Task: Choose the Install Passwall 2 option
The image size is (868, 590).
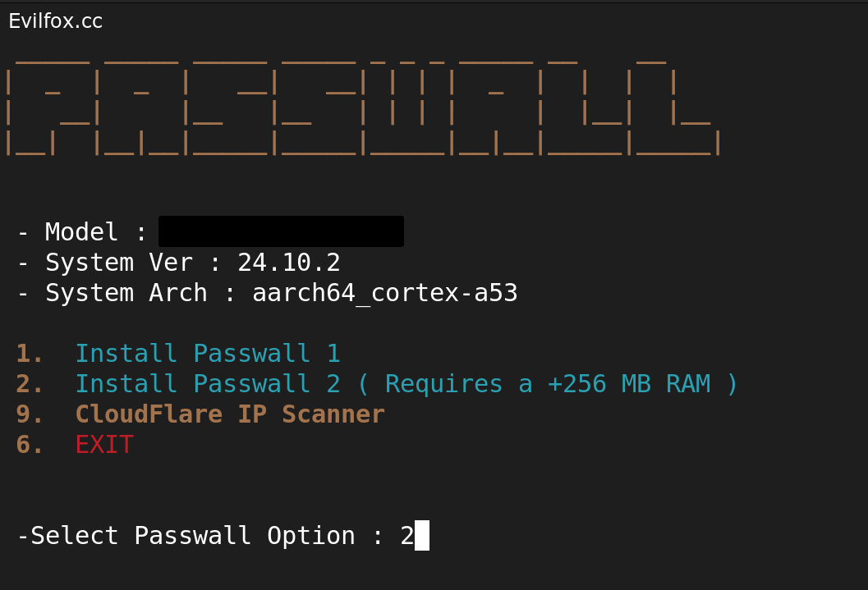Action: click(x=207, y=384)
